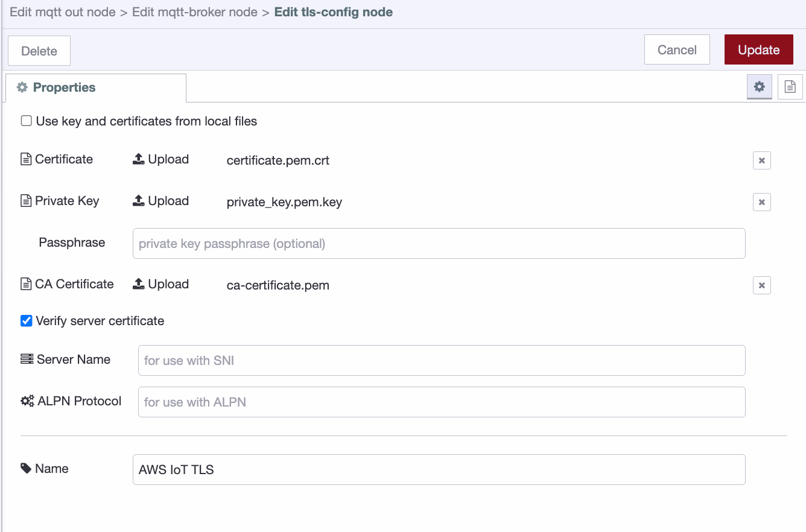806x532 pixels.
Task: Remove the uploaded certificate.pem.crt file
Action: pos(761,160)
